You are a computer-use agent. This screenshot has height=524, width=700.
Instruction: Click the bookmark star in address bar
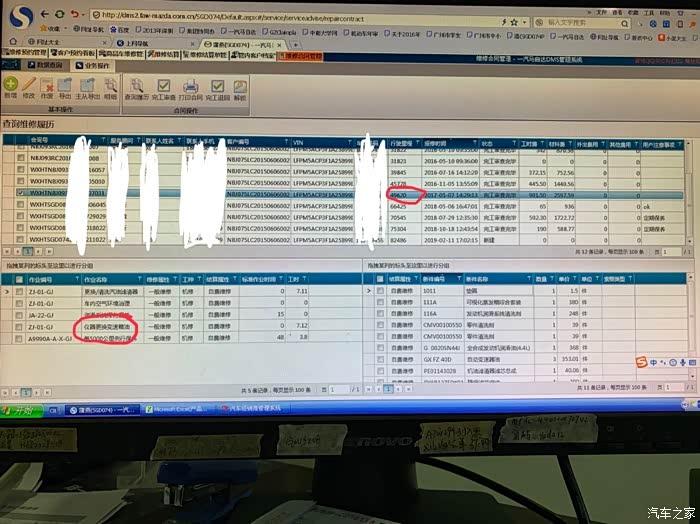pos(514,21)
